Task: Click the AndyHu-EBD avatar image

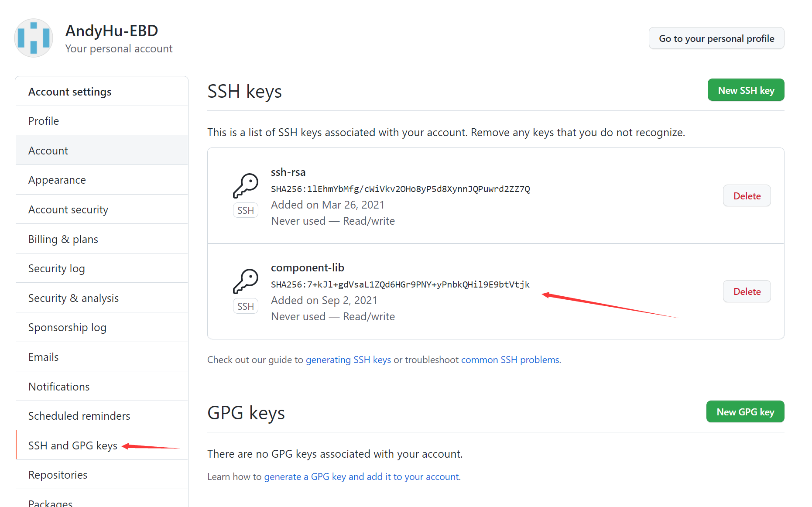Action: point(34,38)
